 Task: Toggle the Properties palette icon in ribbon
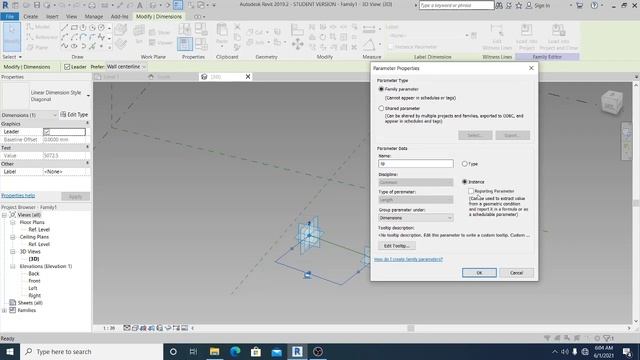point(185,44)
